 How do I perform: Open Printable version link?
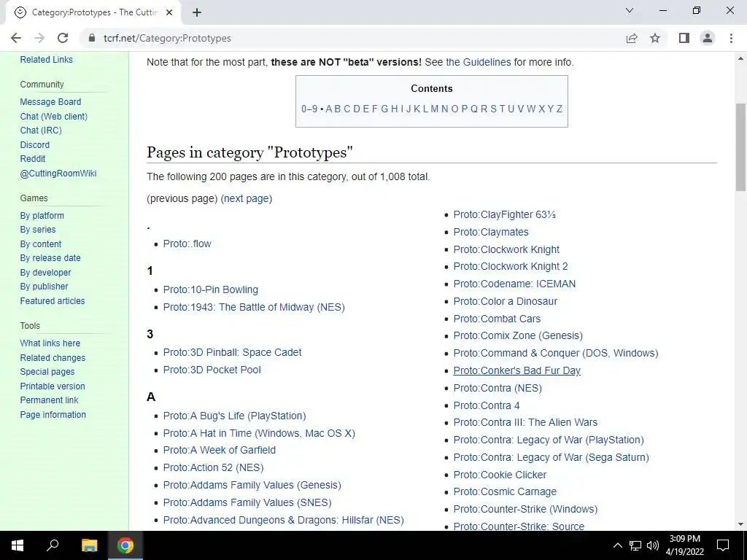click(53, 386)
